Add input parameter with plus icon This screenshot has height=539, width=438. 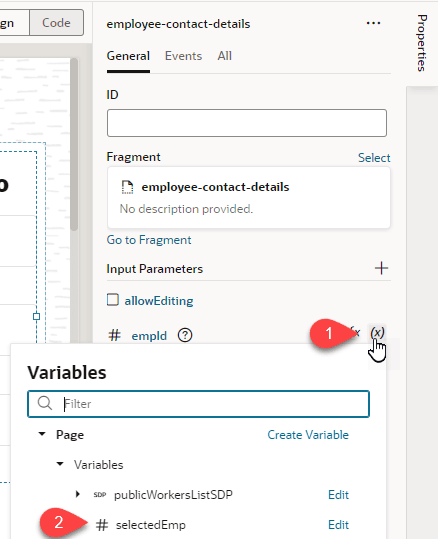pos(381,268)
